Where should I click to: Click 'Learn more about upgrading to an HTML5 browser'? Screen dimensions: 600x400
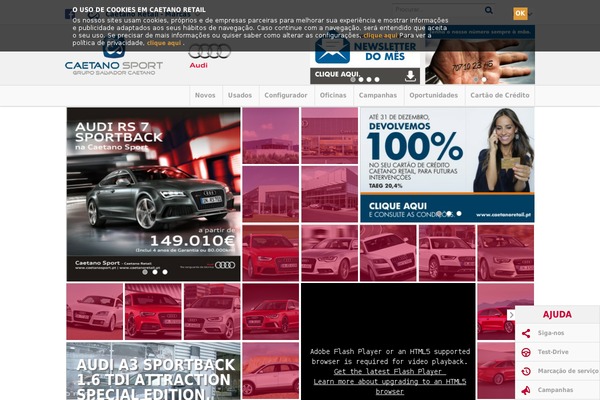click(x=390, y=386)
